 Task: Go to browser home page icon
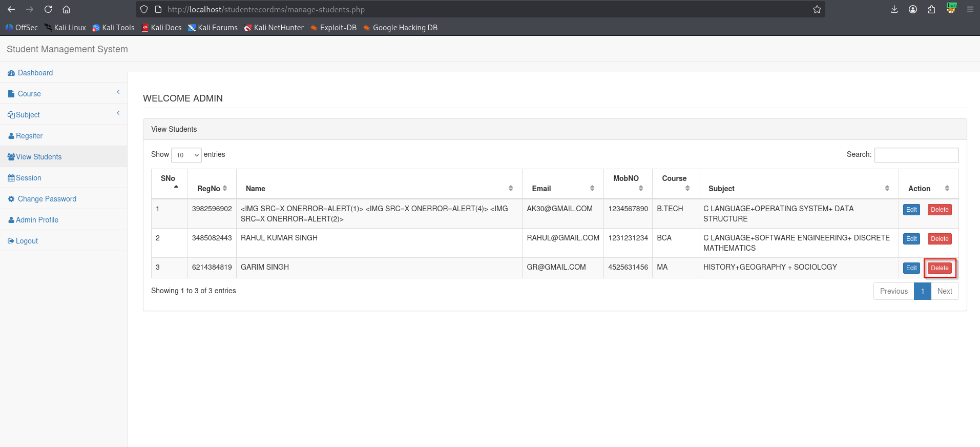coord(66,9)
